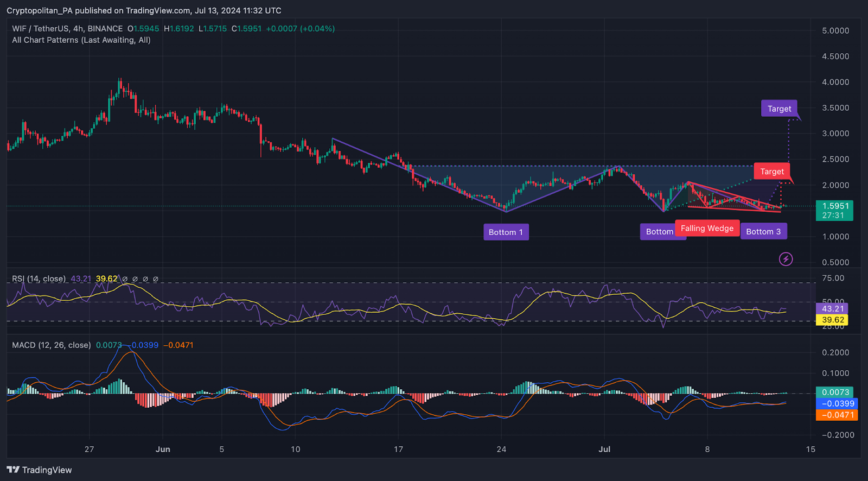The width and height of the screenshot is (868, 481).
Task: Click the purple Target label
Action: pos(779,109)
